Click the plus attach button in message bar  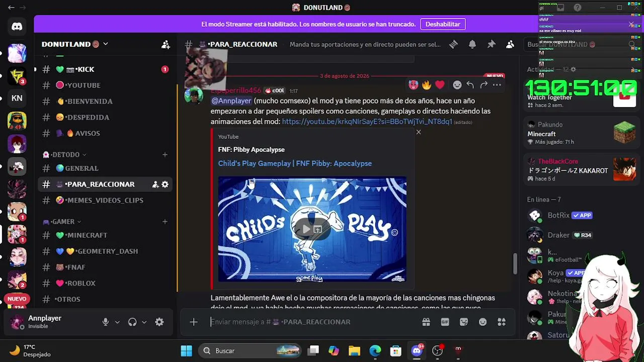coord(194,322)
